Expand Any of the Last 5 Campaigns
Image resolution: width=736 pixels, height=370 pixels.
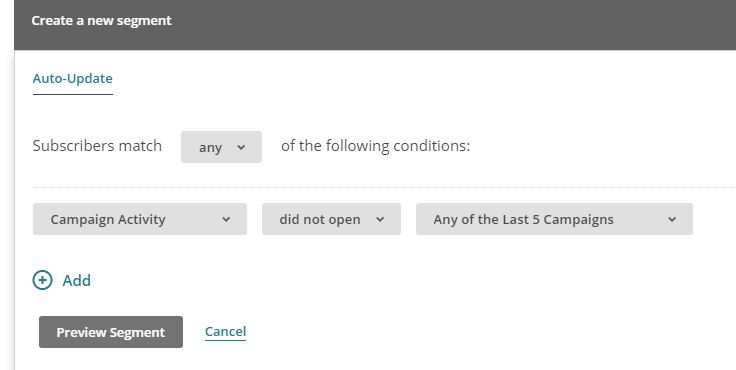(x=554, y=219)
